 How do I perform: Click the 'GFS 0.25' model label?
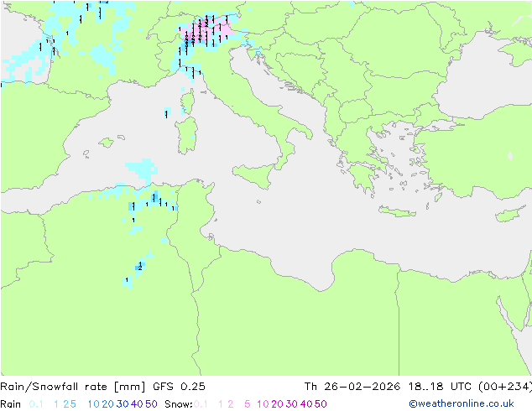179,387
